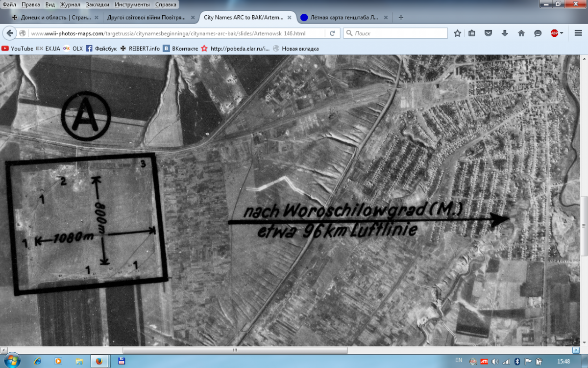Open Правка menu

point(31,4)
